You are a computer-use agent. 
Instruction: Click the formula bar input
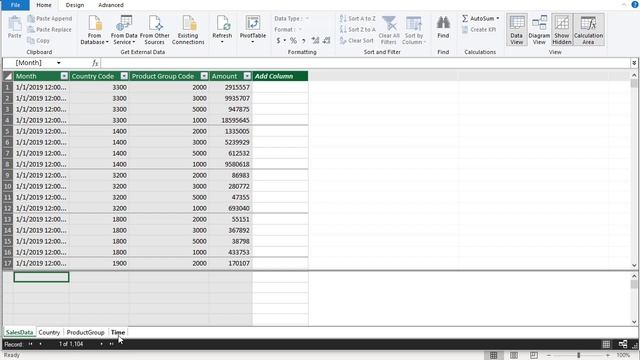point(365,63)
